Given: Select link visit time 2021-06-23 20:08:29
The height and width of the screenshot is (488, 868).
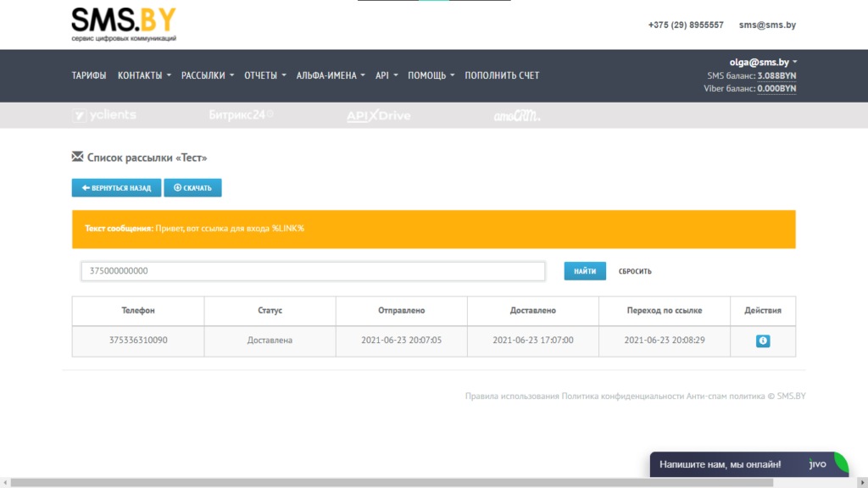Looking at the screenshot, I should pyautogui.click(x=665, y=341).
